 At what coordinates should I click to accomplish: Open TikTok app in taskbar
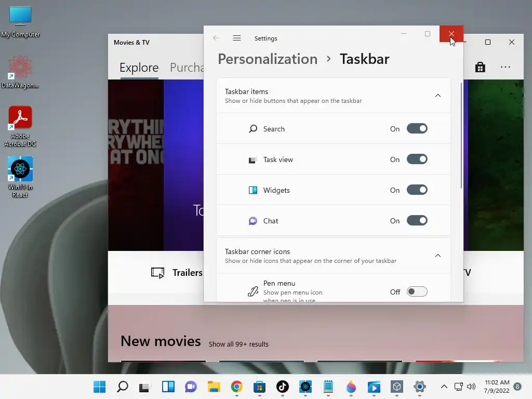282,387
